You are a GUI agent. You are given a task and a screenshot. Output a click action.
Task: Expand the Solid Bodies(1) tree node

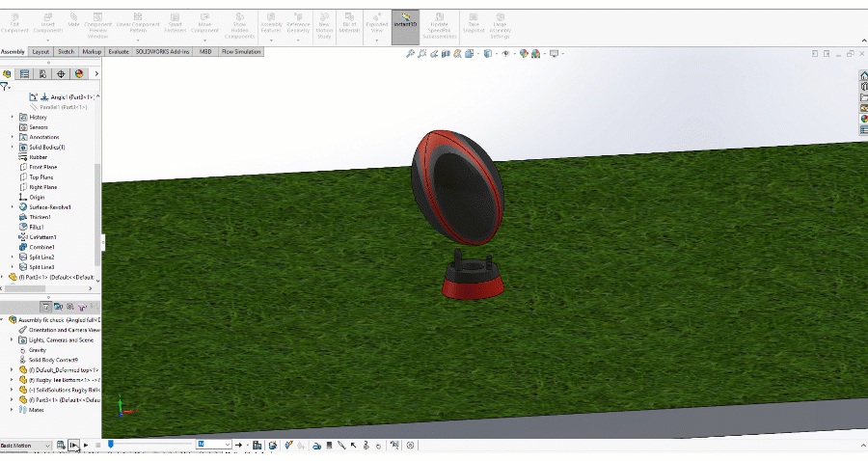(13, 147)
